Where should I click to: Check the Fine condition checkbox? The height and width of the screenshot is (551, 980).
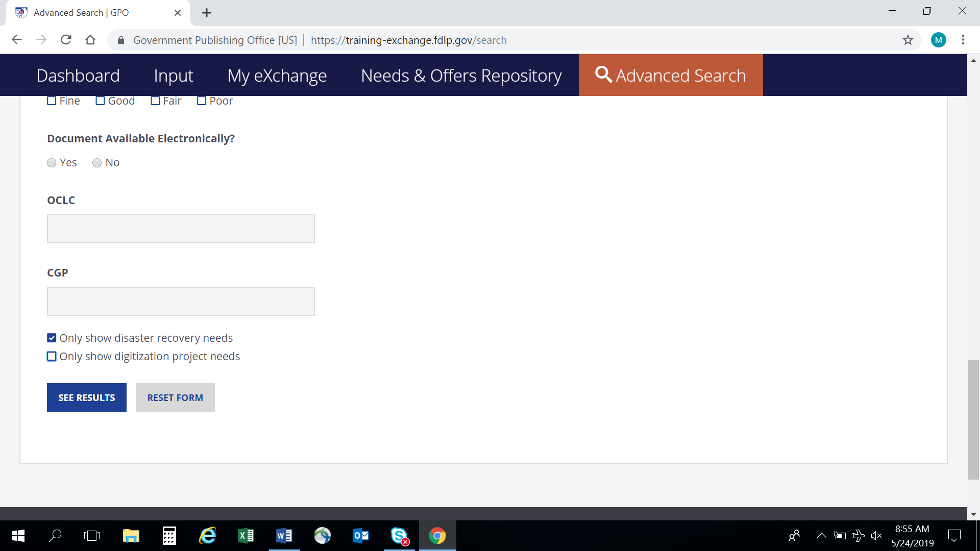coord(52,101)
